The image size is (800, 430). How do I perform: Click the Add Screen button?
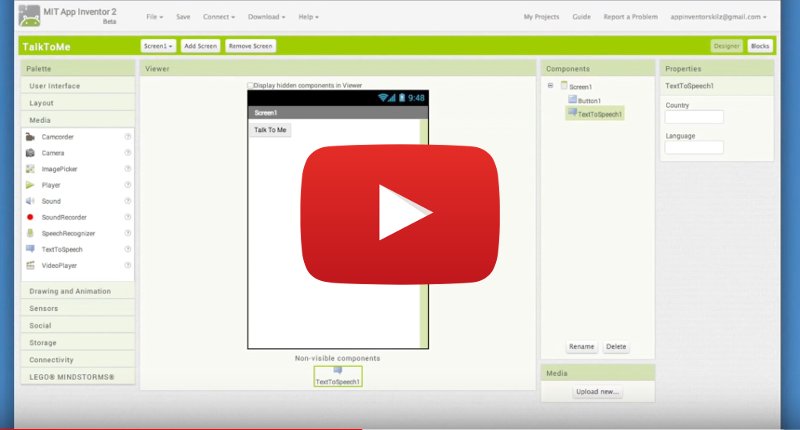(x=201, y=46)
